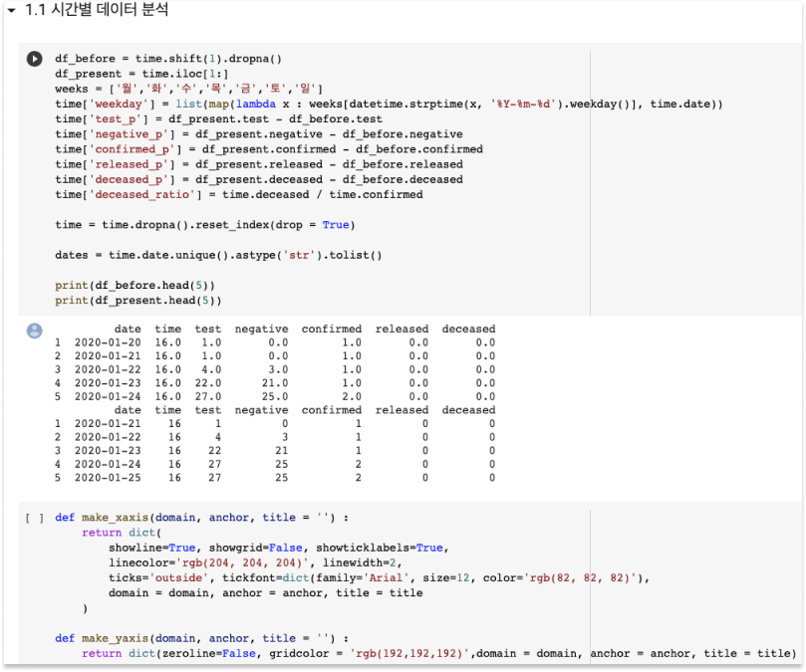Click the line assigning time['negative_p']
806x672 pixels.
pos(259,134)
